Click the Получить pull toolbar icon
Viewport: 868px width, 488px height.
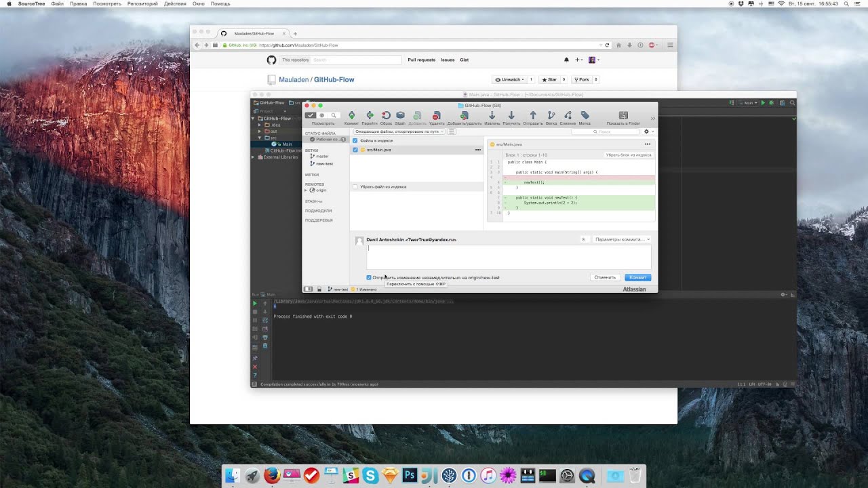click(x=511, y=116)
